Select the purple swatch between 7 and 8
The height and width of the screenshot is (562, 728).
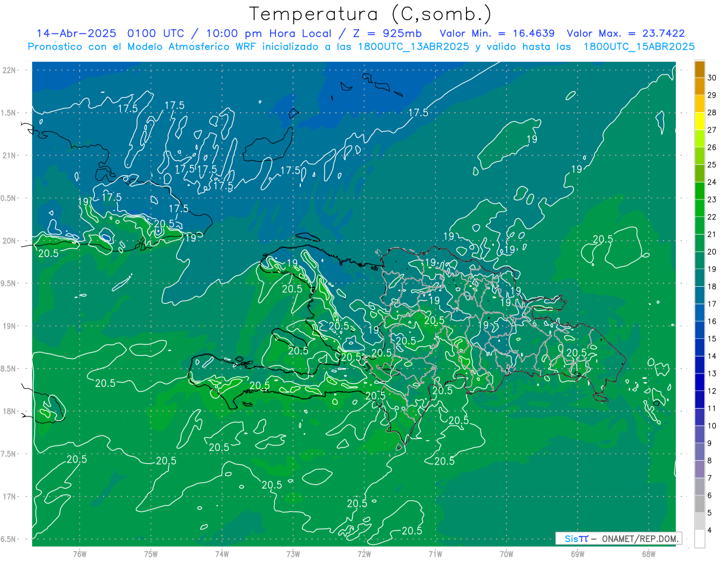point(699,469)
